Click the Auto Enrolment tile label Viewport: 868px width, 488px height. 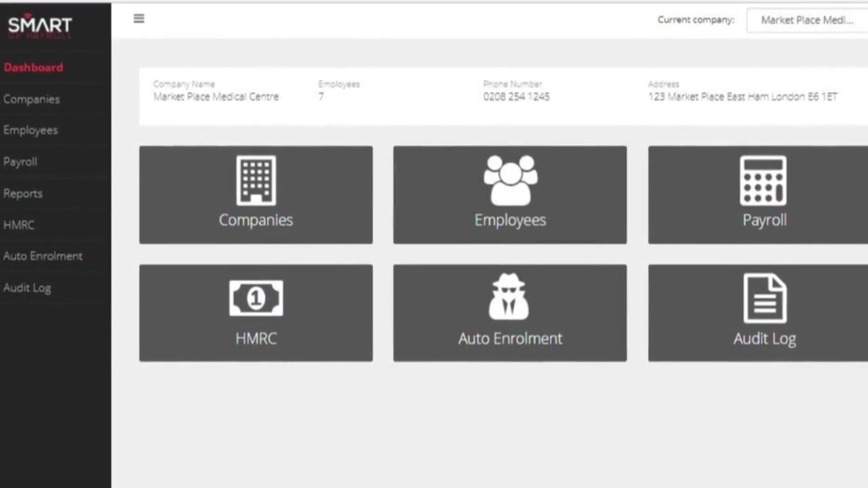coord(510,339)
